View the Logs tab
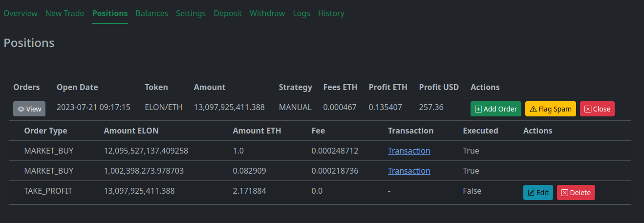Image resolution: width=644 pixels, height=223 pixels. 301,13
